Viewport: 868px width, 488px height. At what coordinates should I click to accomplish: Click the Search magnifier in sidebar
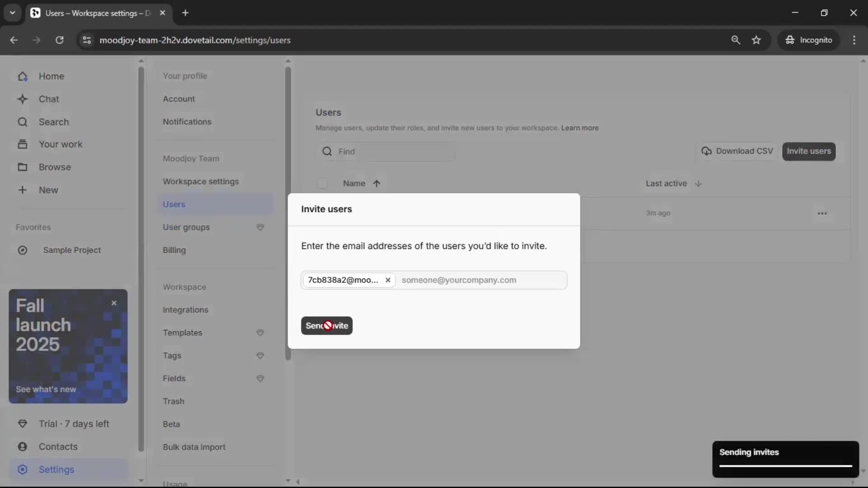23,122
